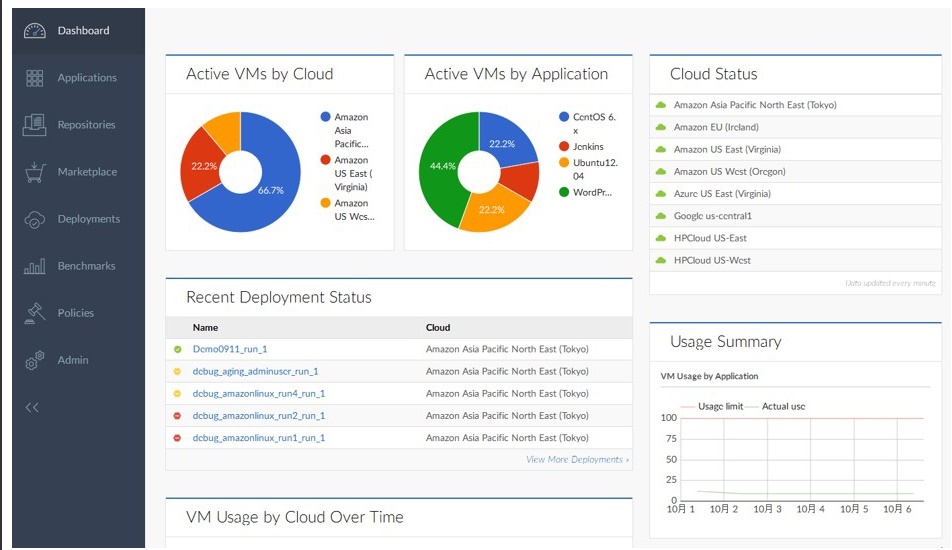Open Marketplace via the cart icon
Screen dimensions: 952x550
(x=34, y=172)
